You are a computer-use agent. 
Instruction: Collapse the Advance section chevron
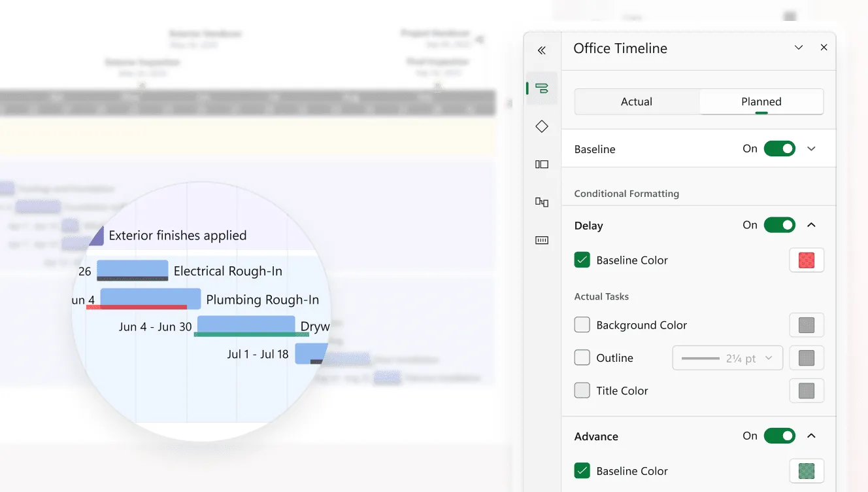(x=811, y=436)
